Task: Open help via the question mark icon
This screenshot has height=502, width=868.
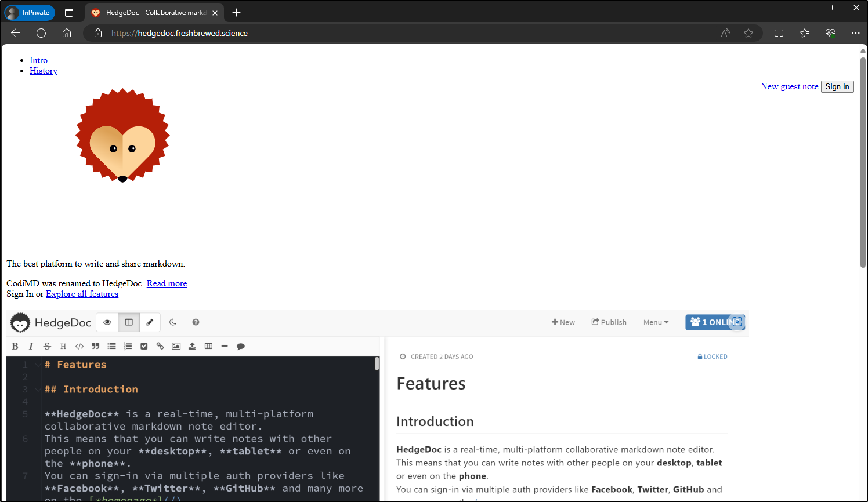Action: 196,322
